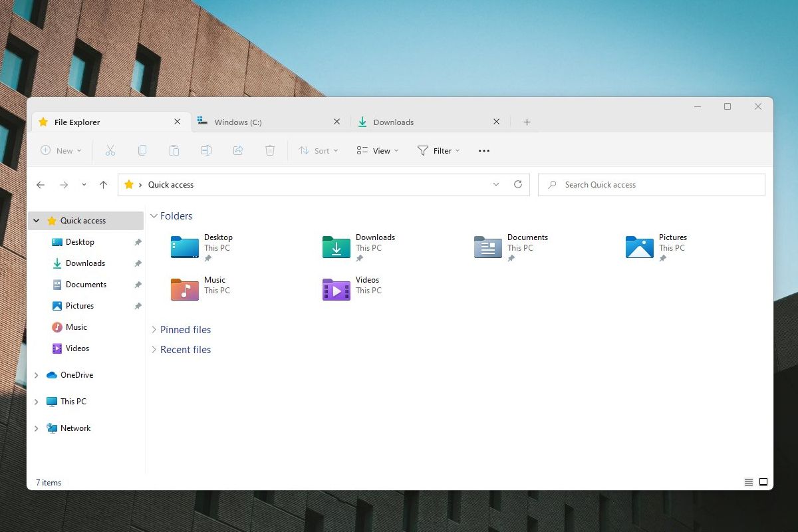Image resolution: width=798 pixels, height=532 pixels.
Task: Click the breadcrumb chevron before Quick access
Action: tap(140, 185)
